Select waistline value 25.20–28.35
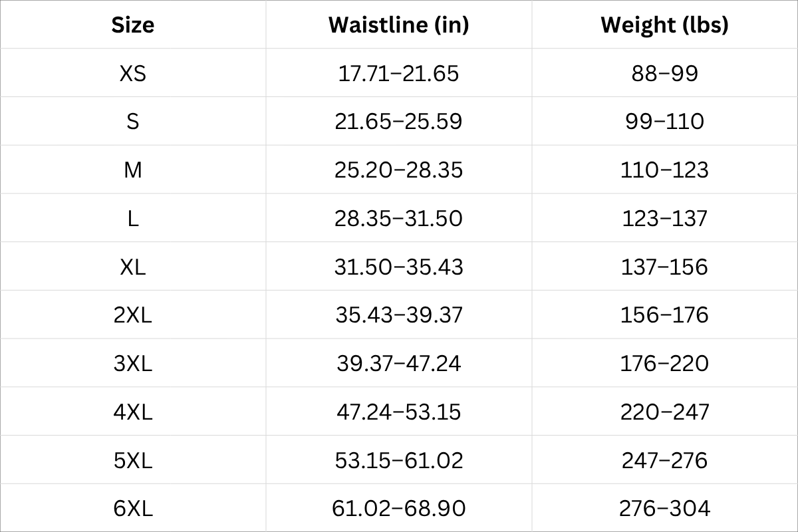The height and width of the screenshot is (532, 798). click(x=398, y=170)
